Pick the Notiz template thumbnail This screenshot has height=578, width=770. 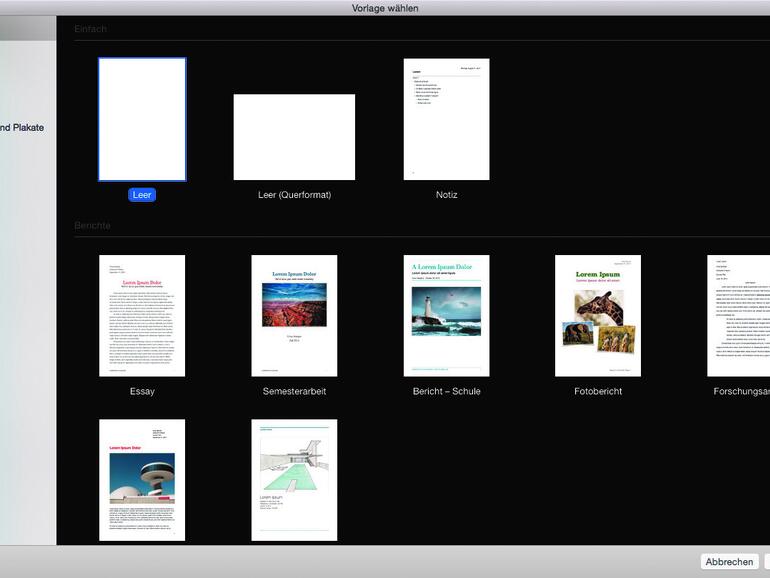pos(446,119)
